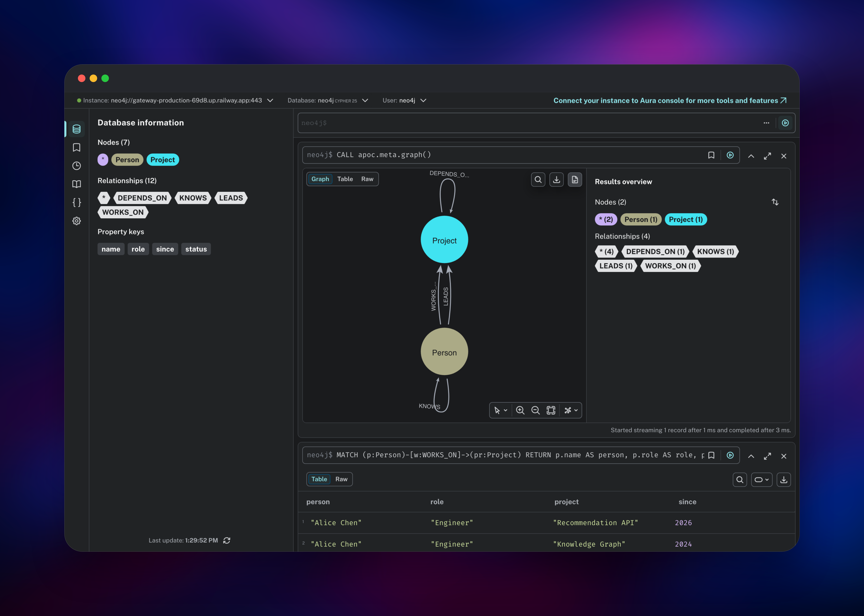Click the all-relationships asterisk label in sidebar
This screenshot has height=616, width=864.
104,198
